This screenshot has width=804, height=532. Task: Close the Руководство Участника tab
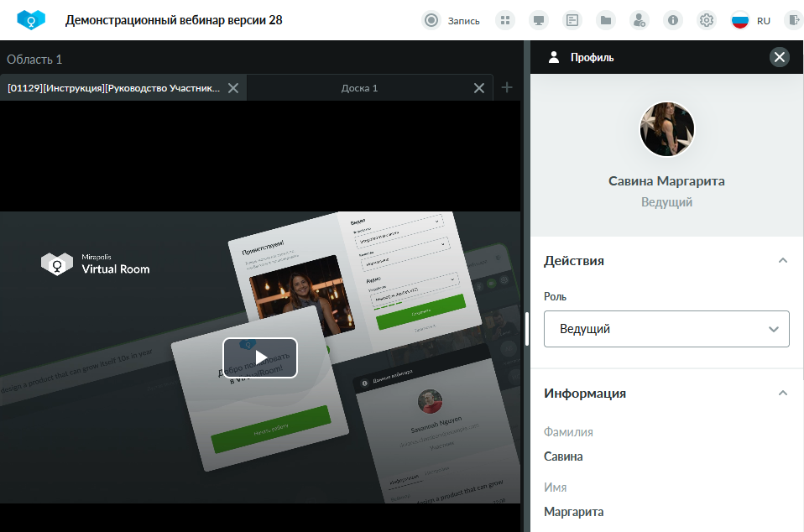[233, 88]
